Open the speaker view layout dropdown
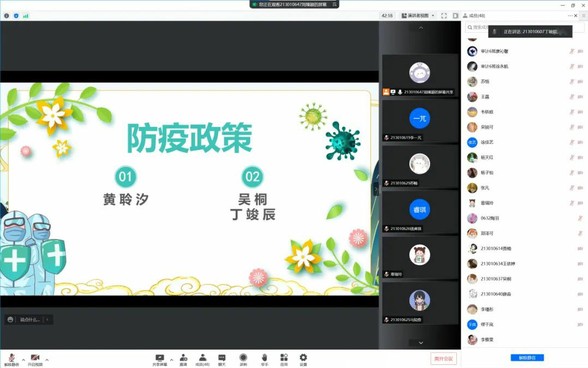The width and height of the screenshot is (588, 368). point(418,15)
